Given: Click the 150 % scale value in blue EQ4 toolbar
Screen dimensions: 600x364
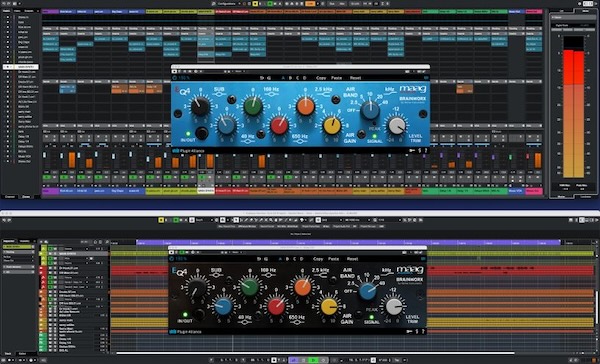Looking at the screenshot, I should [184, 78].
